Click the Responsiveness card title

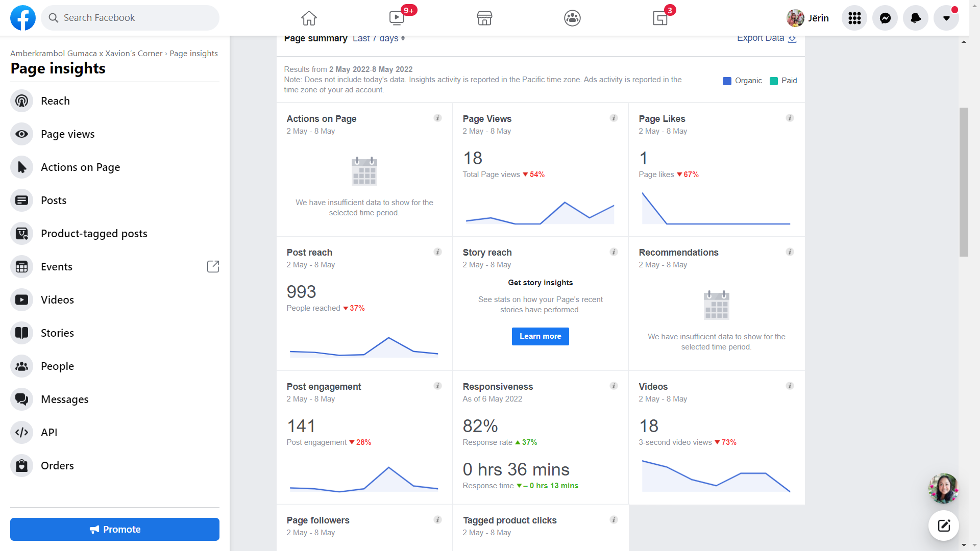pyautogui.click(x=498, y=387)
